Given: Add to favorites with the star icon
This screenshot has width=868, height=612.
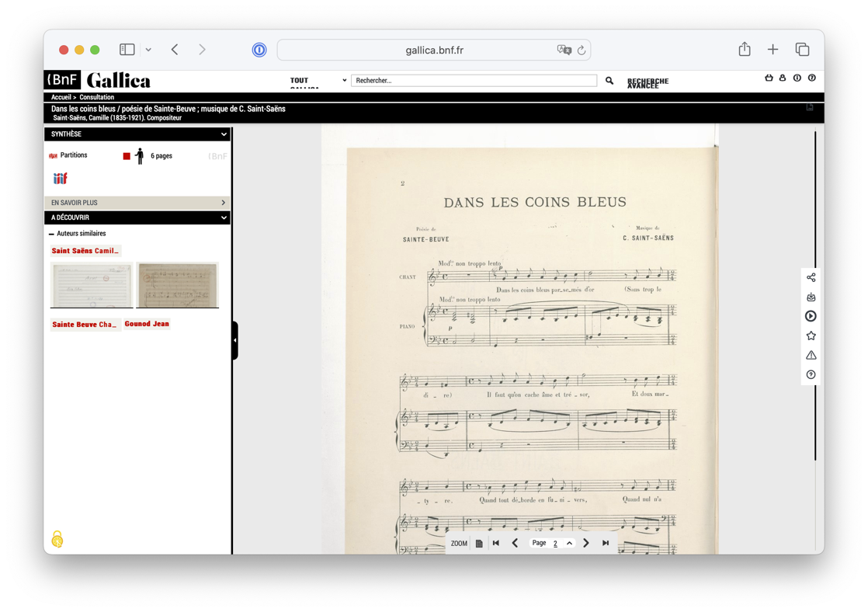Looking at the screenshot, I should [x=811, y=336].
